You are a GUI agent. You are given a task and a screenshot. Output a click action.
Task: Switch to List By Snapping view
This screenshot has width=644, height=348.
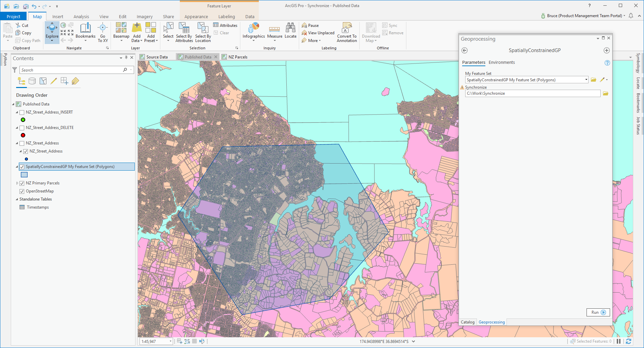click(x=65, y=81)
